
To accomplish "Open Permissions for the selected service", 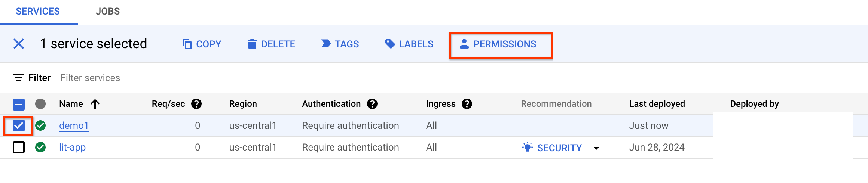I will pyautogui.click(x=498, y=44).
